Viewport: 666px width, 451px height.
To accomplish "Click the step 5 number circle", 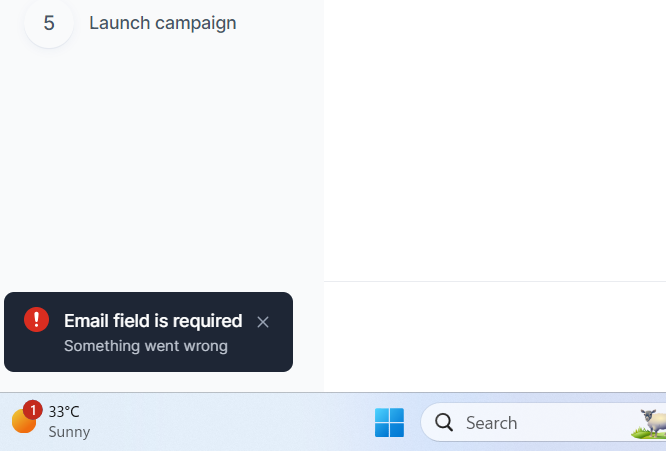I will [x=48, y=23].
